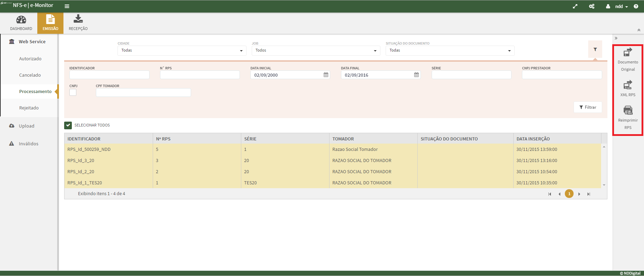The image size is (644, 276).
Task: Open the Dashboard gauge icon
Action: 21,20
